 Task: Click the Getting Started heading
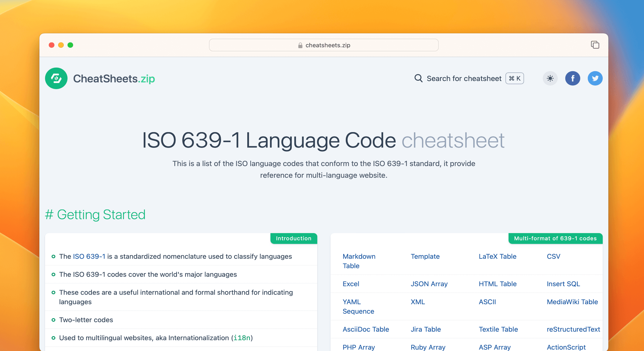tap(95, 215)
